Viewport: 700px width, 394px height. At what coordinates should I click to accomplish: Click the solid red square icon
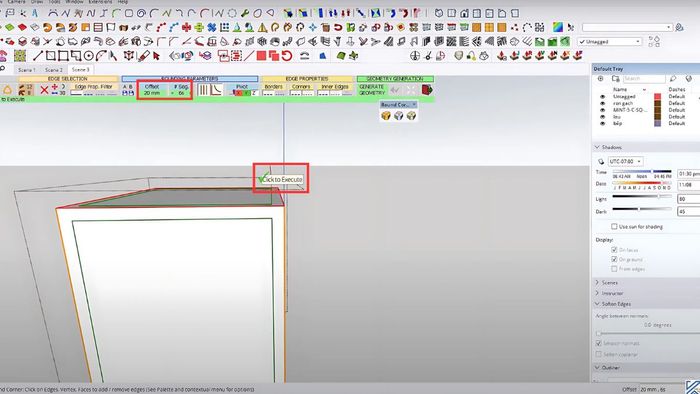pos(261,56)
